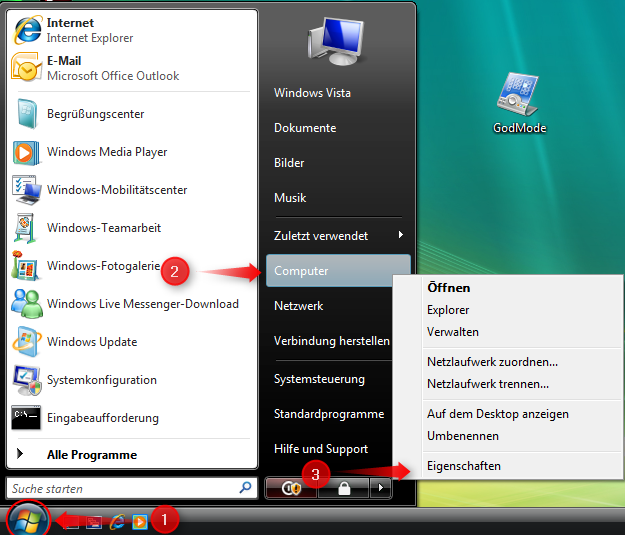Launch Systemkonfiguration icon
The image size is (625, 535).
coord(27,380)
